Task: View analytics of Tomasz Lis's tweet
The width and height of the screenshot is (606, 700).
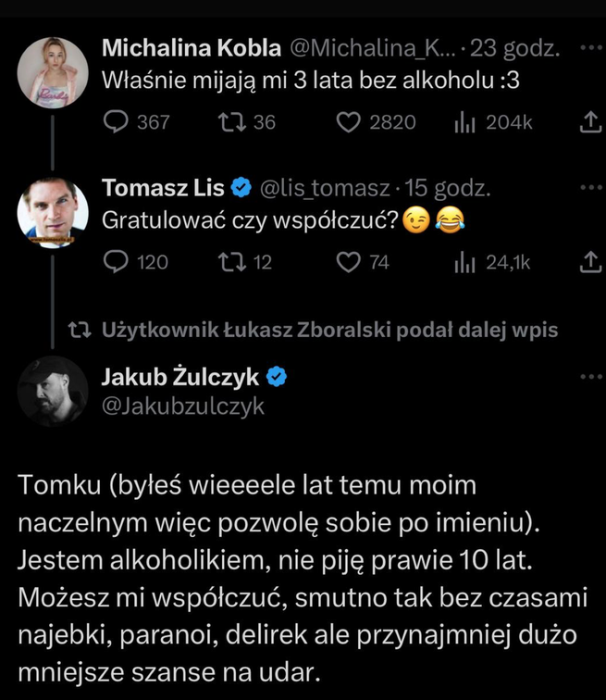Action: pos(464,263)
